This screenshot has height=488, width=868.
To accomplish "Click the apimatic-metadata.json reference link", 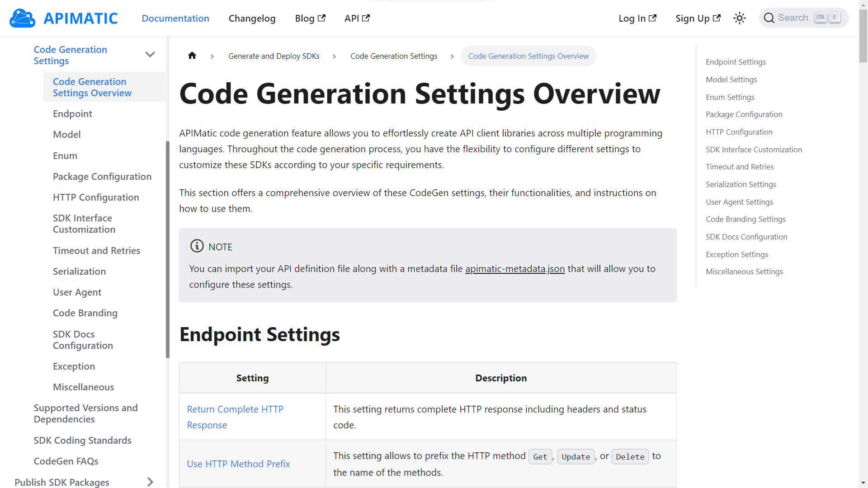I will pos(514,269).
